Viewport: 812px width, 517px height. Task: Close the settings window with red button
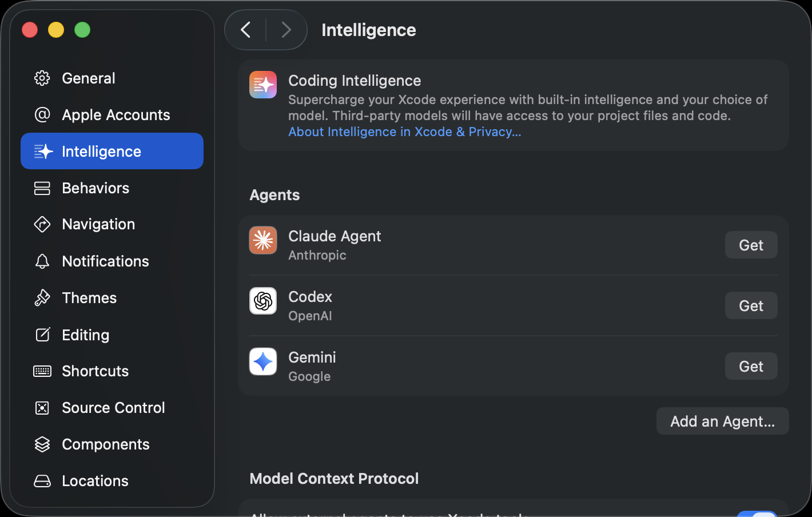pyautogui.click(x=30, y=30)
